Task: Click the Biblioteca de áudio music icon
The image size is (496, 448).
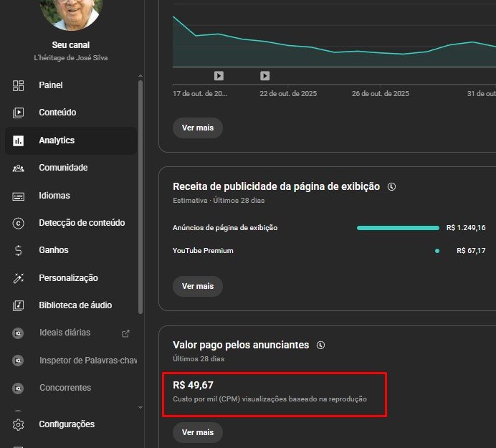Action: click(18, 305)
